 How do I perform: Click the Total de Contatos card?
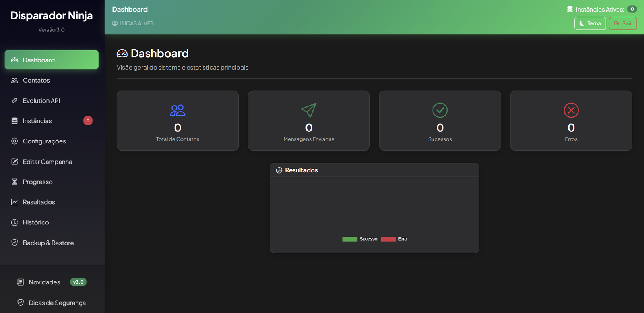pos(178,121)
